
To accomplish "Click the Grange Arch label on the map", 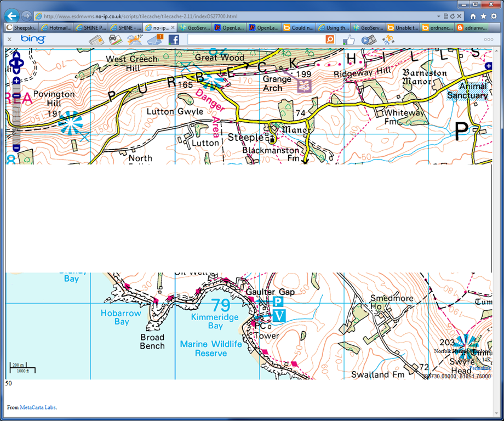I will pyautogui.click(x=277, y=83).
